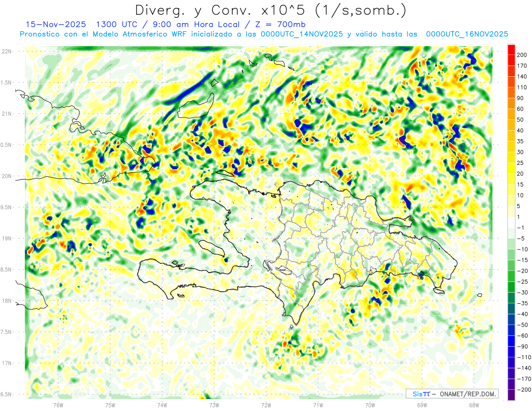Click the '40' positive colorbar label
Viewport: 532px width, 411px height.
(521, 131)
